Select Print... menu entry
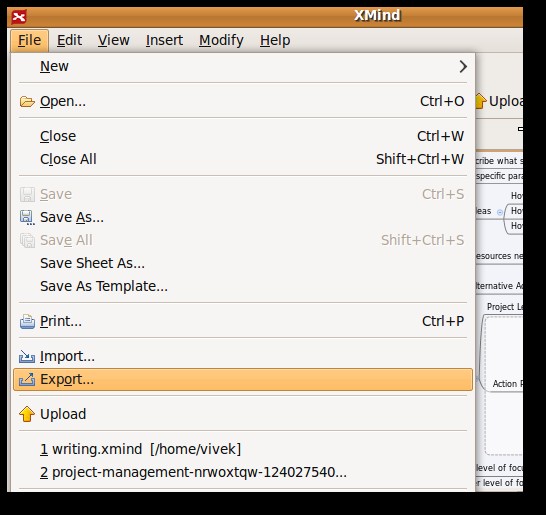Viewport: 546px width, 515px height. click(x=243, y=321)
